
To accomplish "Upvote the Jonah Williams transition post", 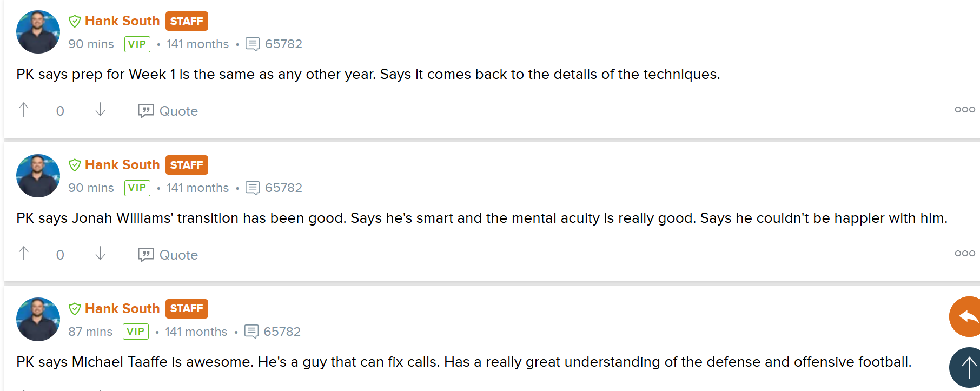I will point(24,254).
